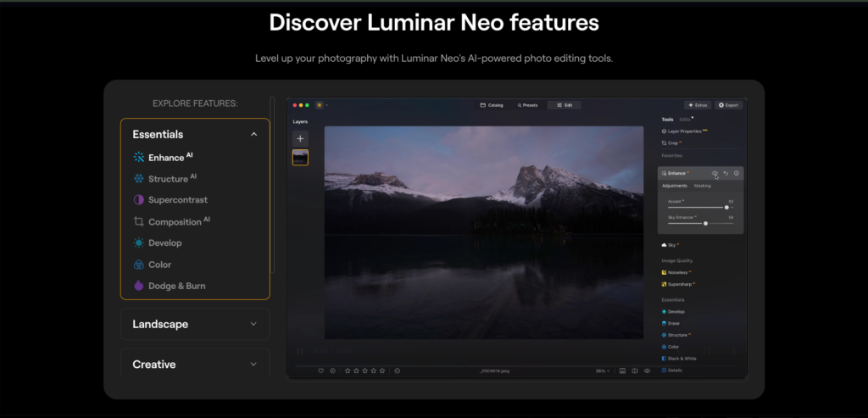Collapse the Essentials section chevron
This screenshot has width=868, height=418.
click(x=253, y=134)
